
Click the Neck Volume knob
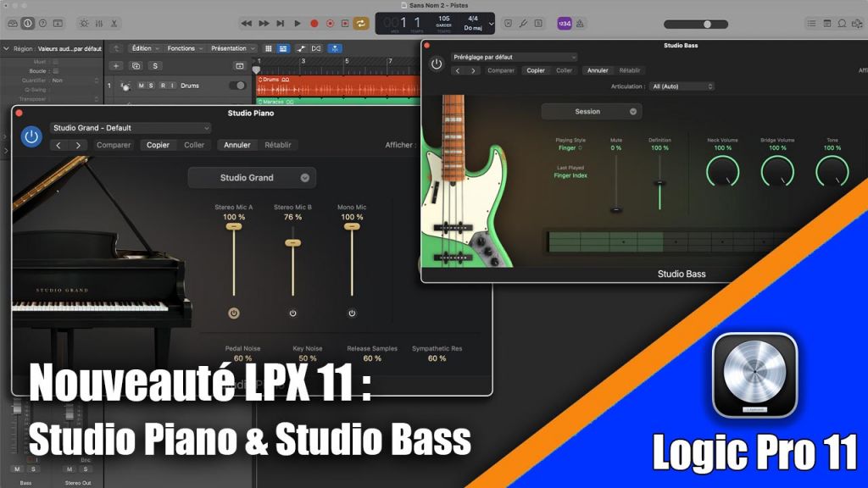tap(722, 171)
